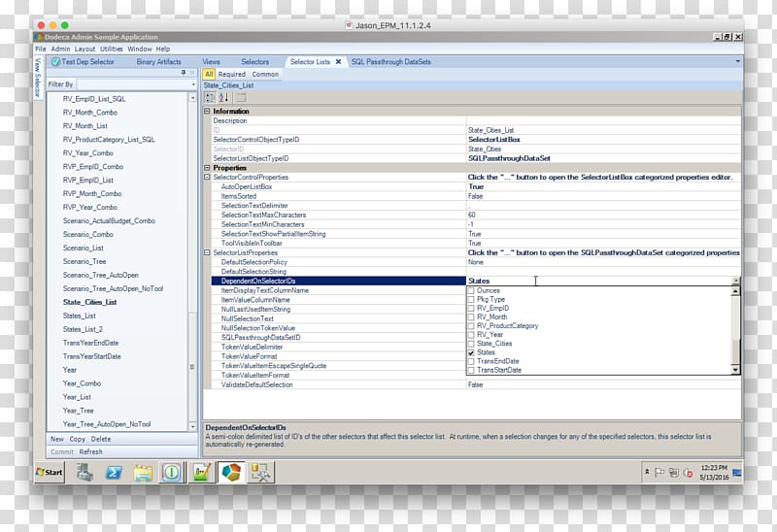The height and width of the screenshot is (532, 777).
Task: Open the Filter By dropdown
Action: [193, 84]
